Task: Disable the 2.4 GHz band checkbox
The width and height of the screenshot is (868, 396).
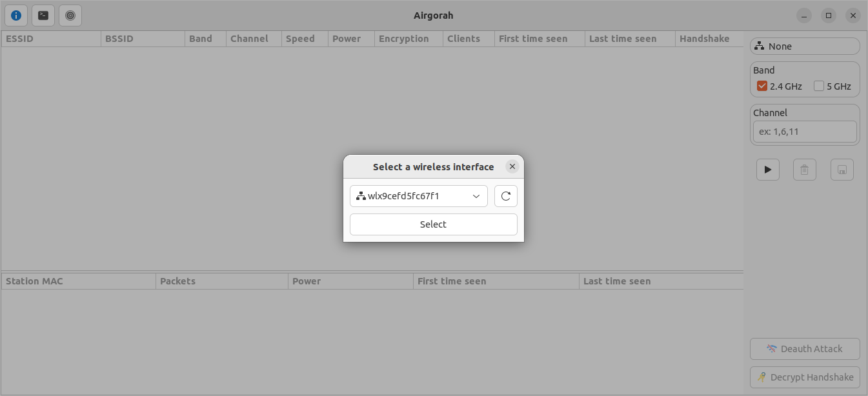Action: (762, 86)
